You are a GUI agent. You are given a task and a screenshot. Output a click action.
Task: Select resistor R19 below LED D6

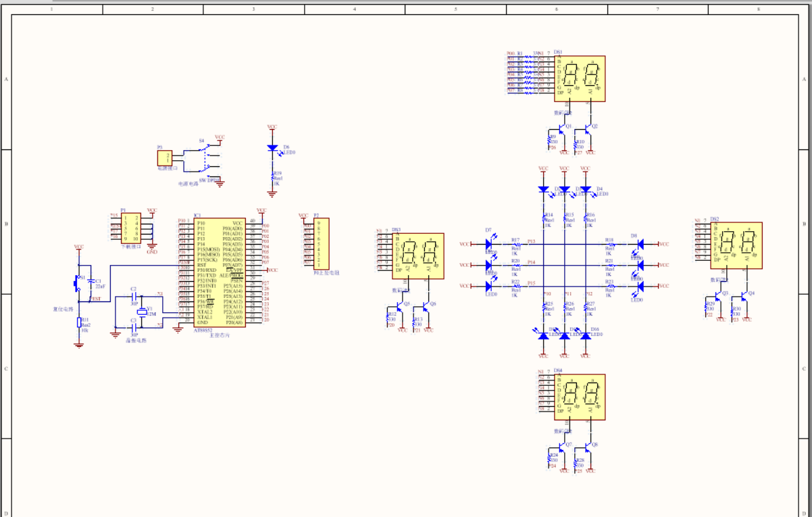coord(272,176)
